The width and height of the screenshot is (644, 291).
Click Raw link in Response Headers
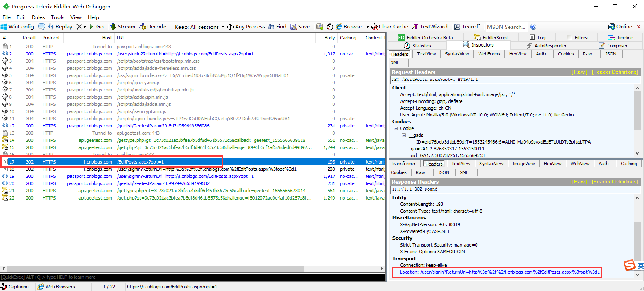tap(580, 182)
